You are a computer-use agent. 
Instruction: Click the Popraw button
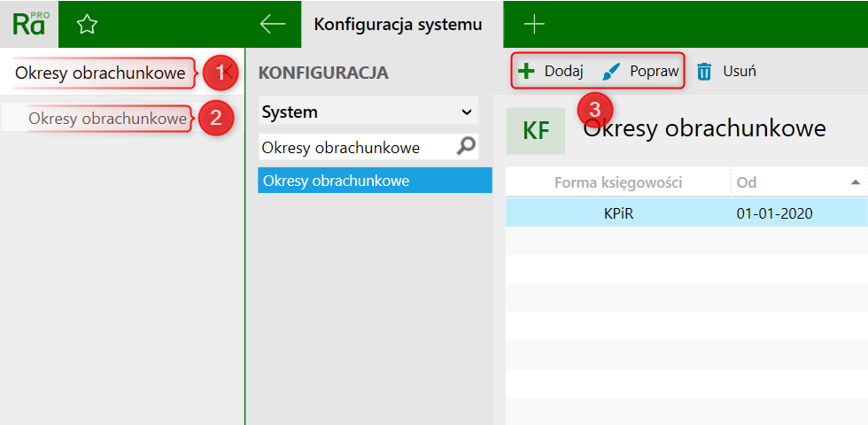click(x=641, y=72)
